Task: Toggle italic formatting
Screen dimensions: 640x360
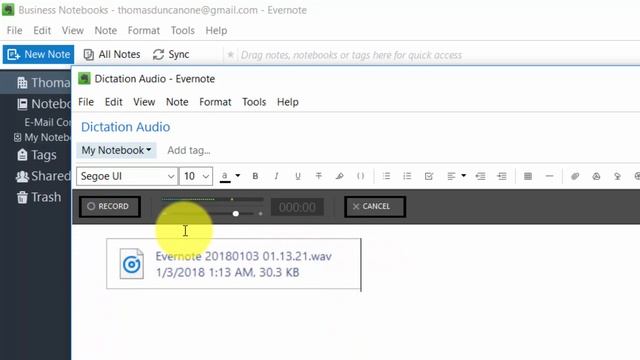Action: click(x=276, y=176)
